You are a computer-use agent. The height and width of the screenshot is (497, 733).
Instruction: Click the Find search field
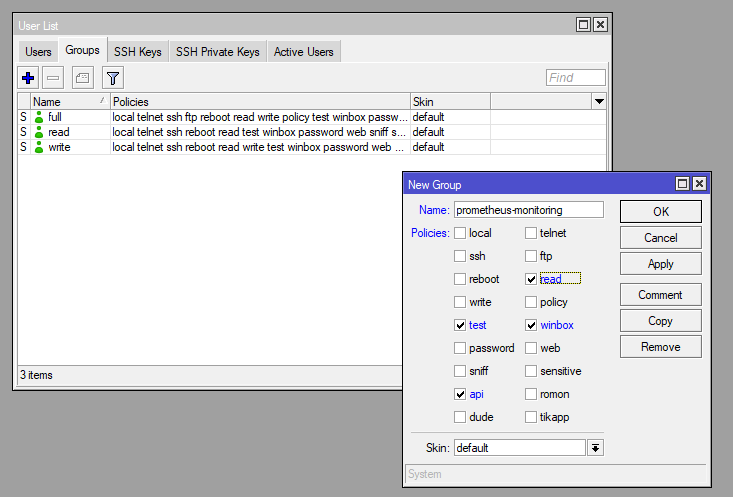tap(575, 77)
